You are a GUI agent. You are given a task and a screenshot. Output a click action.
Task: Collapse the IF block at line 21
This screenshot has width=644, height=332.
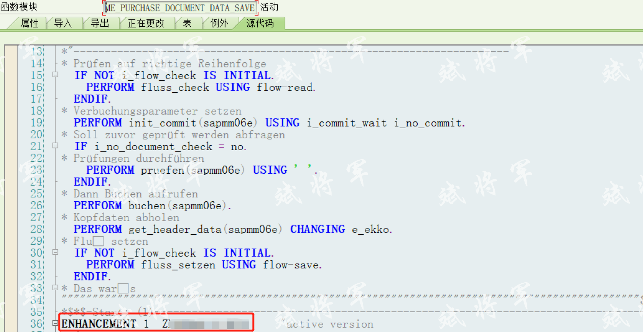[x=55, y=146]
